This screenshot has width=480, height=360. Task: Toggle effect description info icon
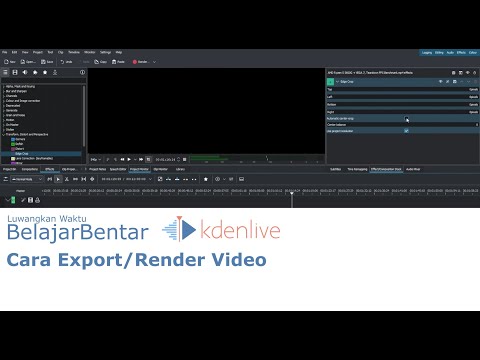(x=82, y=72)
